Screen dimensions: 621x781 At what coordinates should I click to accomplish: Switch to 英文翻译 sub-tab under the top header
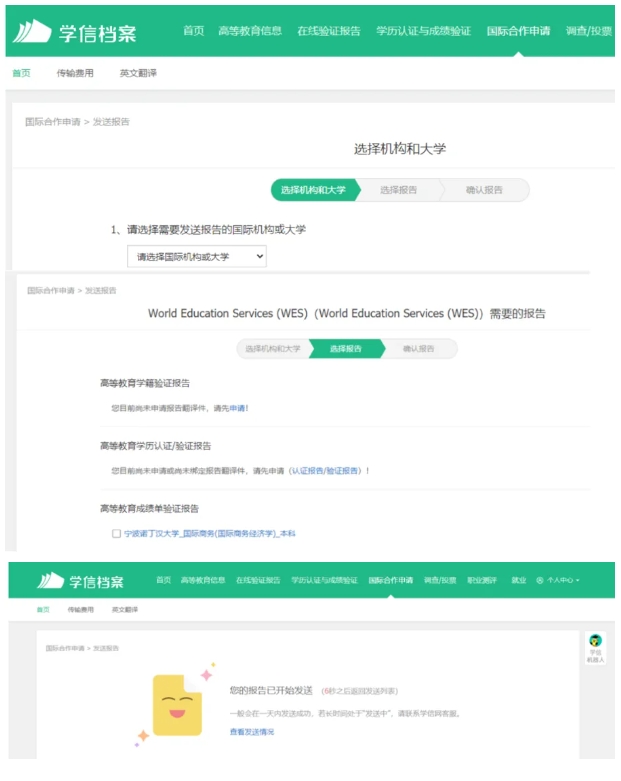[138, 73]
